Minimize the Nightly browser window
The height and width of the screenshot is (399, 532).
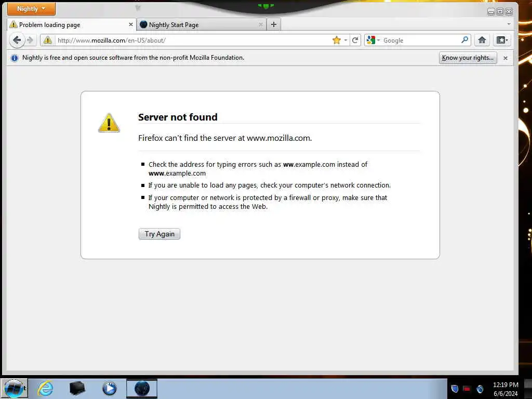491,12
